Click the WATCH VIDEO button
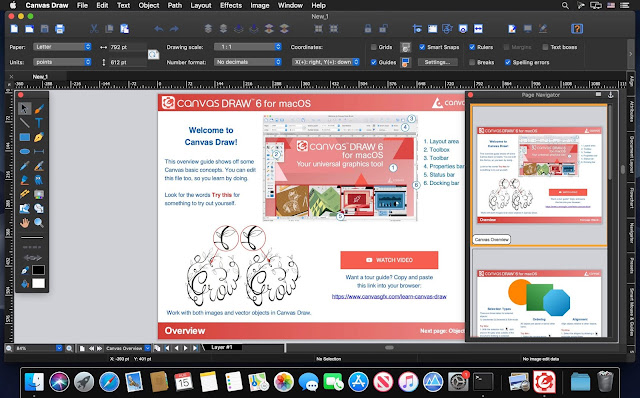The image size is (640, 398). coord(389,260)
